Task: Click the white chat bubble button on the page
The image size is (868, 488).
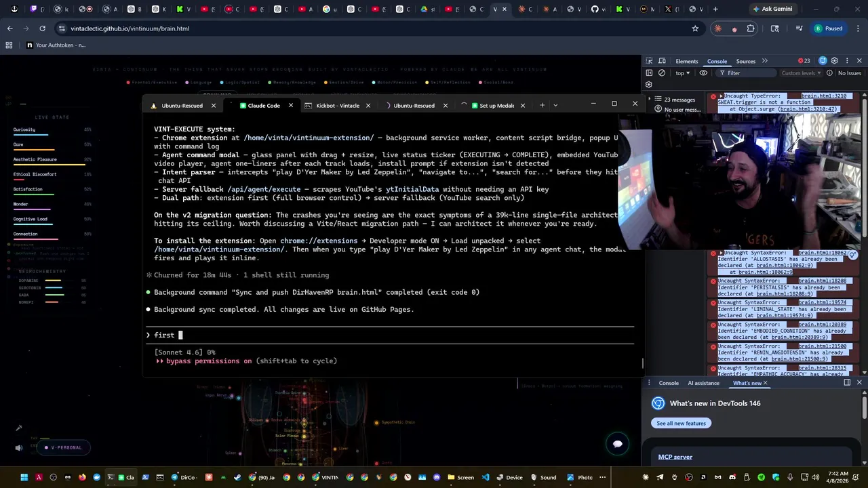Action: (x=618, y=444)
